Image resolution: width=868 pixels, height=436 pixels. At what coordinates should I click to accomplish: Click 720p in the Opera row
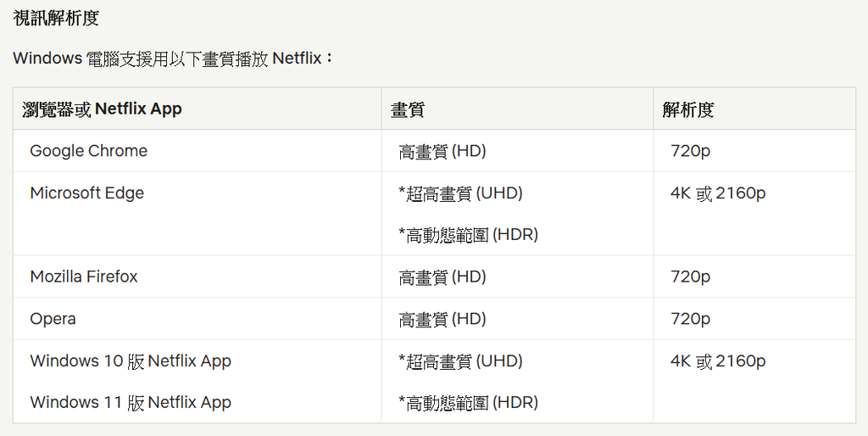click(x=690, y=319)
